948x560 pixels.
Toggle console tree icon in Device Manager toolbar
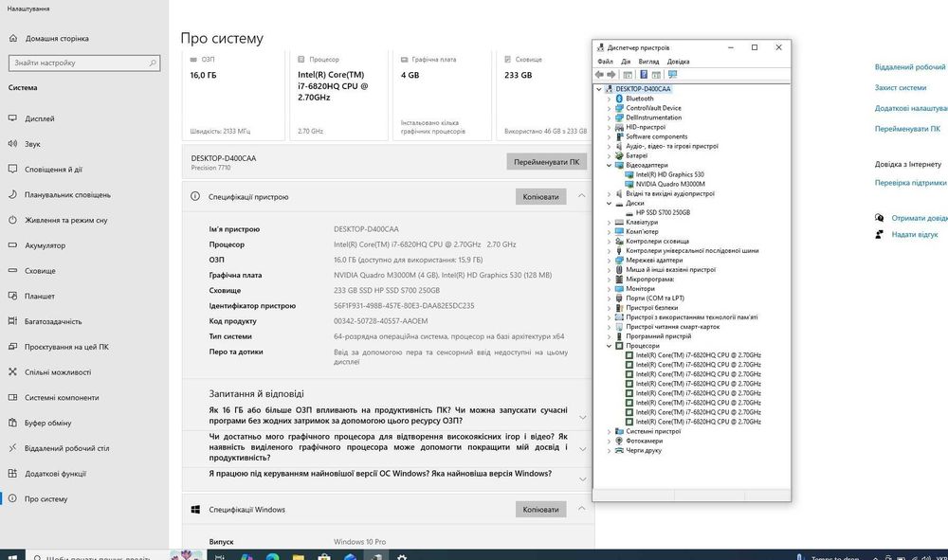click(628, 74)
